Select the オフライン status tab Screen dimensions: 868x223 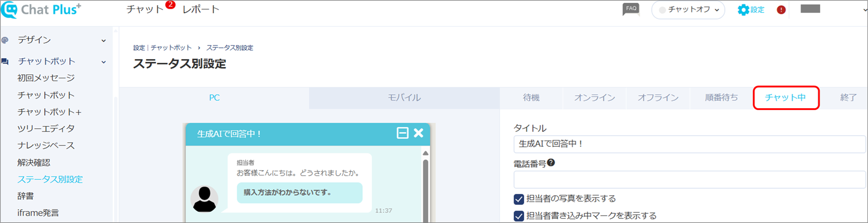coord(658,98)
